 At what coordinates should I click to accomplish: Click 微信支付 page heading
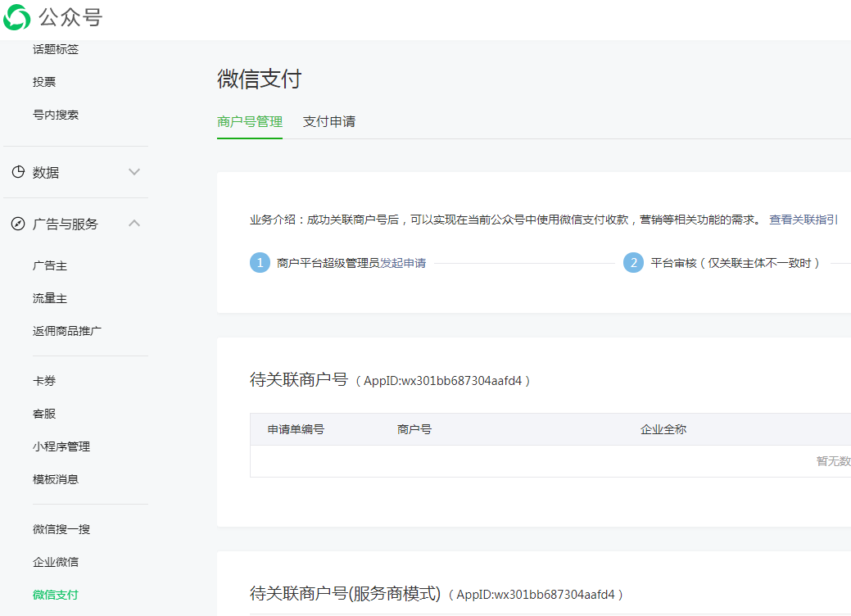(x=259, y=79)
